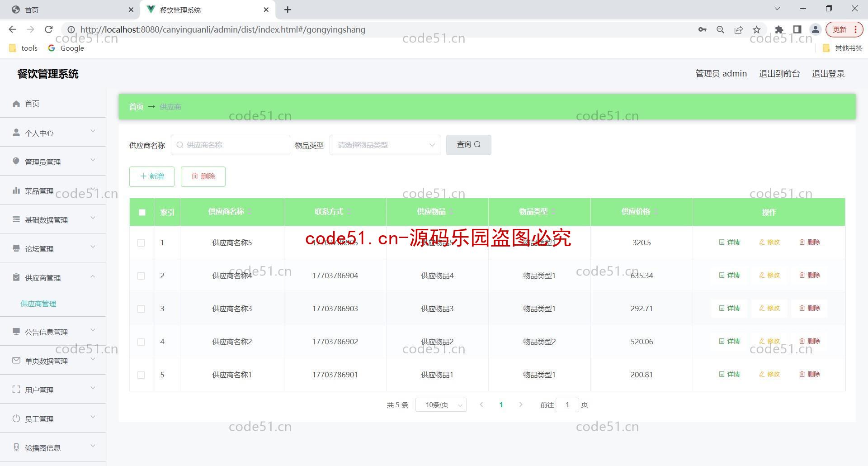Click the browser address bar URL

(223, 29)
